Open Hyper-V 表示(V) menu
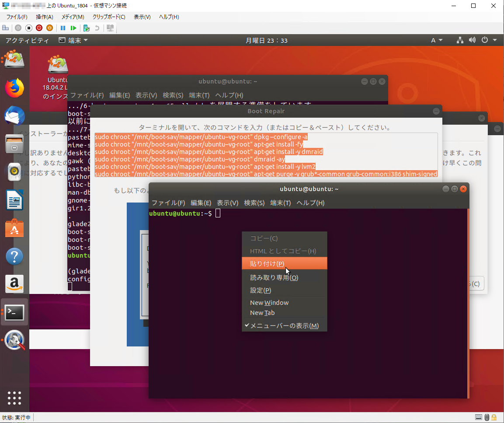Viewport: 504px width, 423px height. [x=142, y=17]
